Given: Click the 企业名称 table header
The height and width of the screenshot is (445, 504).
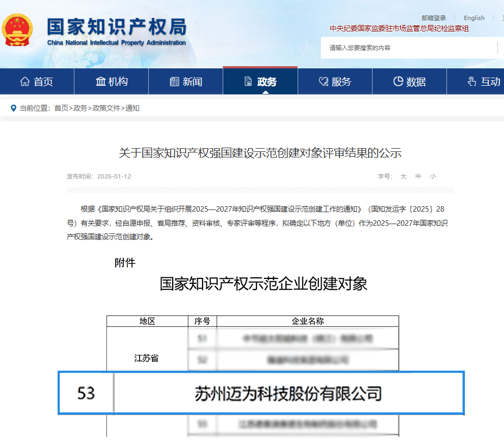Looking at the screenshot, I should 307,321.
